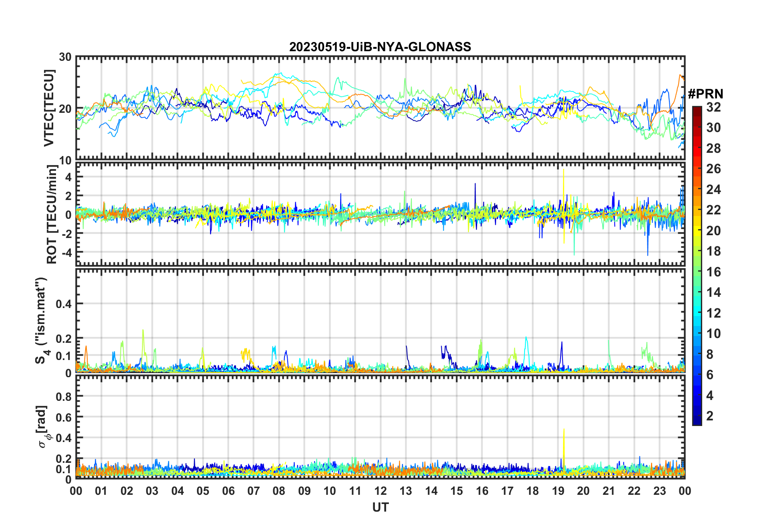Click the ROT [TECU/min] axis label
The height and width of the screenshot is (532, 761).
52,214
